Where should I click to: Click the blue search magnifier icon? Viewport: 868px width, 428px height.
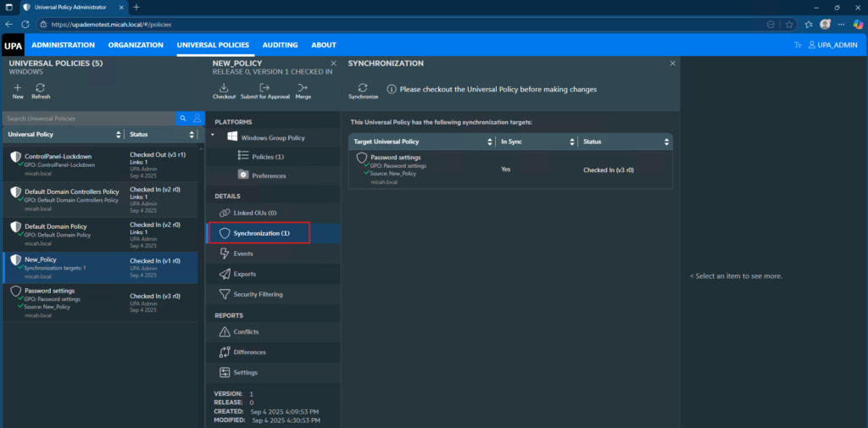pos(182,119)
